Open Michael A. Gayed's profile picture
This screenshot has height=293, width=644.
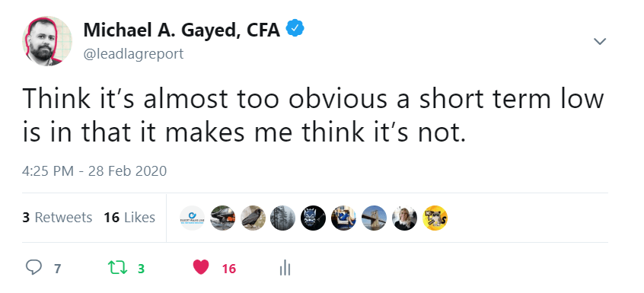(x=47, y=41)
